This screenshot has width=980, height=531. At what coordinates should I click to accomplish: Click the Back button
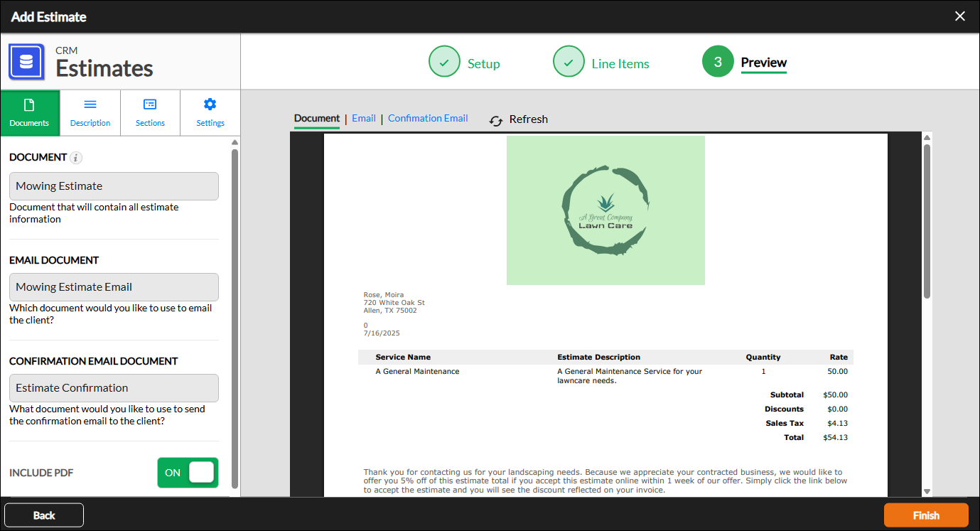click(x=44, y=515)
